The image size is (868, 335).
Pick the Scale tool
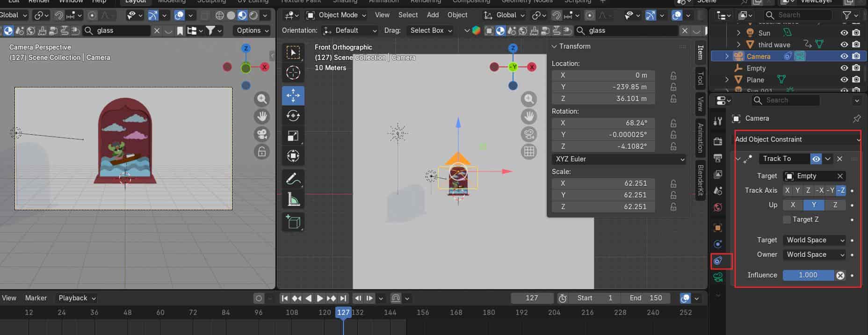click(x=293, y=136)
